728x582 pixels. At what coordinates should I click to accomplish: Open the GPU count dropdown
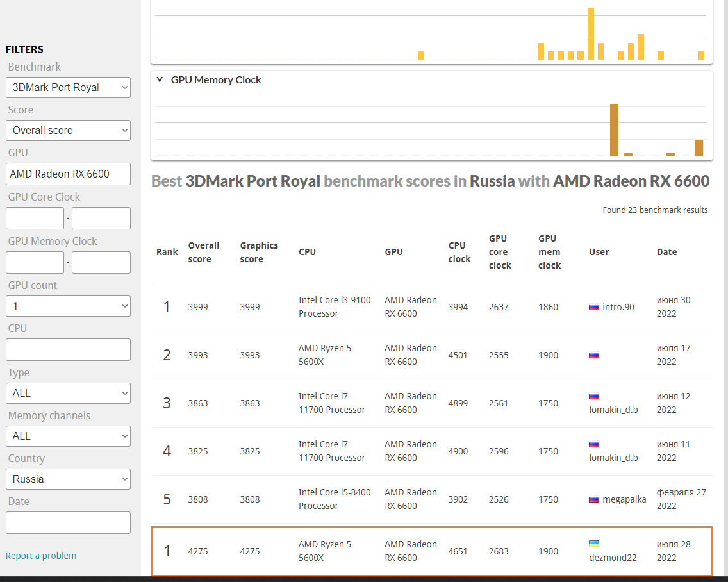(x=68, y=306)
